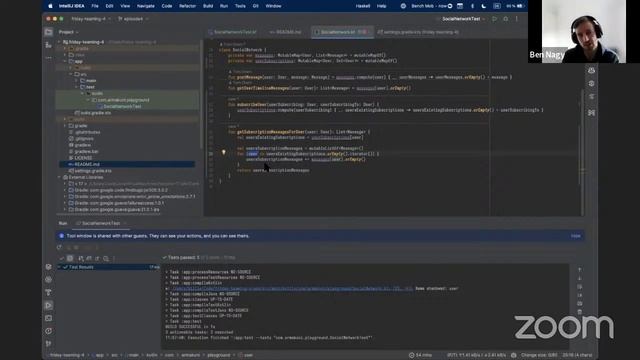Click the IntelliJ IDEA app menu
640x360 pixels.
pyautogui.click(x=71, y=6)
